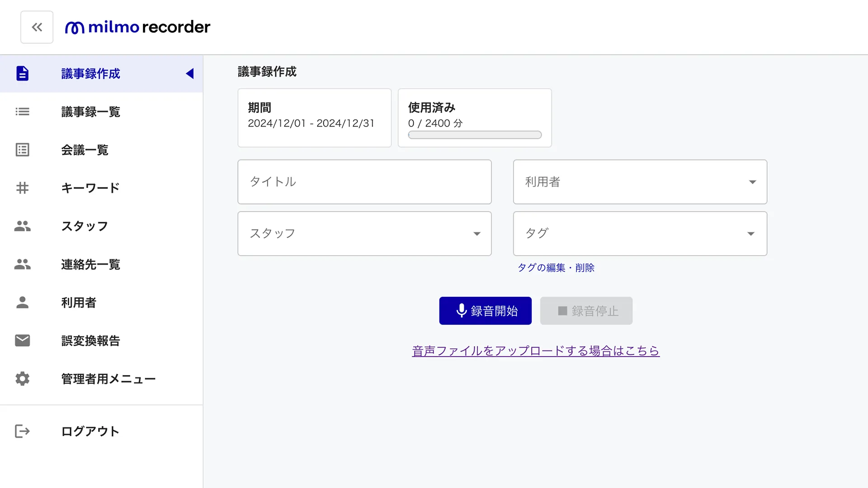Click the 会議一覧 table icon
868x488 pixels.
point(22,150)
